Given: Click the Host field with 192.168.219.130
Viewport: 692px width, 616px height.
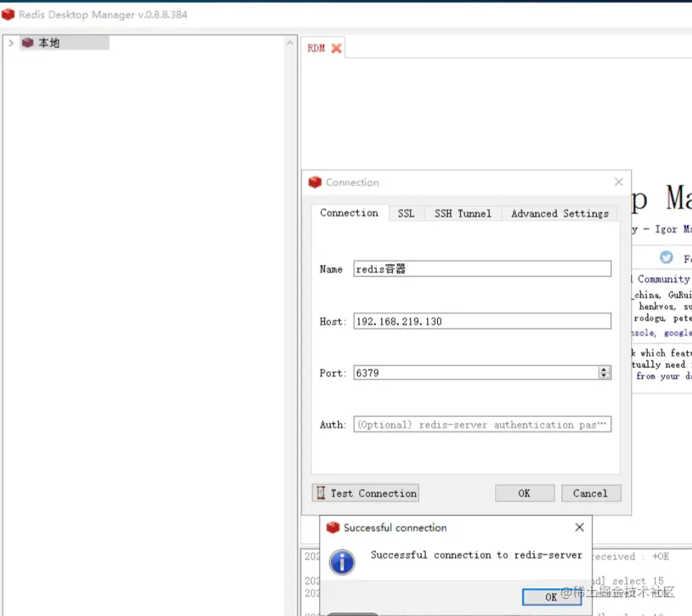Looking at the screenshot, I should point(482,321).
